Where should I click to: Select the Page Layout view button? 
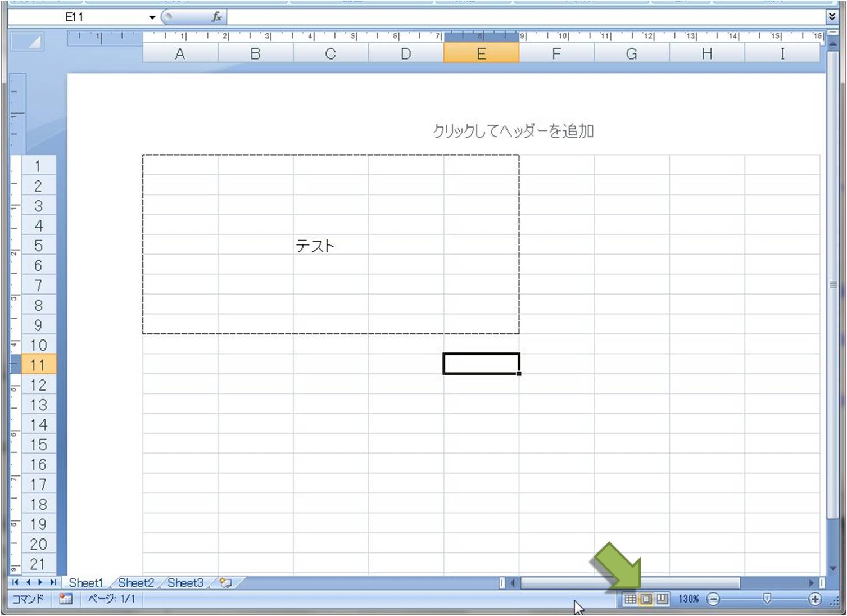click(646, 599)
